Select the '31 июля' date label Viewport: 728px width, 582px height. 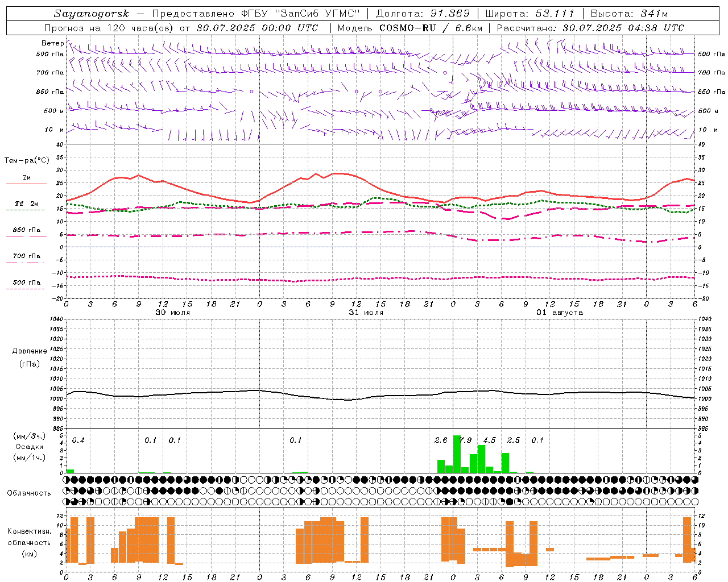click(x=366, y=313)
